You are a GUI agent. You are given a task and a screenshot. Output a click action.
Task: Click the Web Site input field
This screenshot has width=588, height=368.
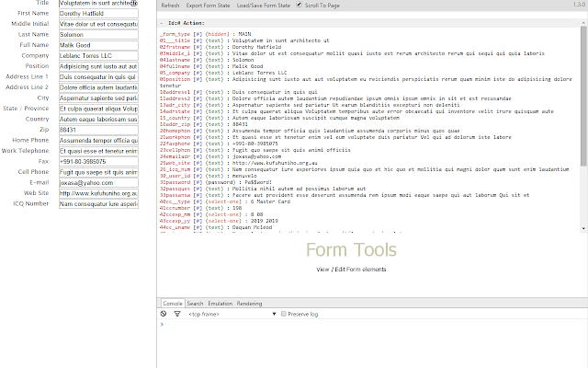click(98, 193)
